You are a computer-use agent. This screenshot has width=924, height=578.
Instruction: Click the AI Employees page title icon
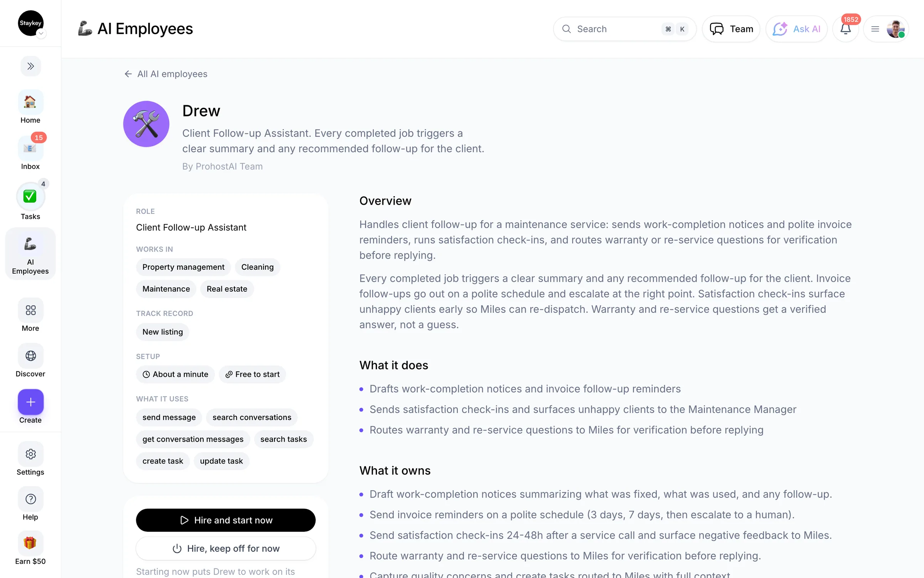pyautogui.click(x=85, y=29)
